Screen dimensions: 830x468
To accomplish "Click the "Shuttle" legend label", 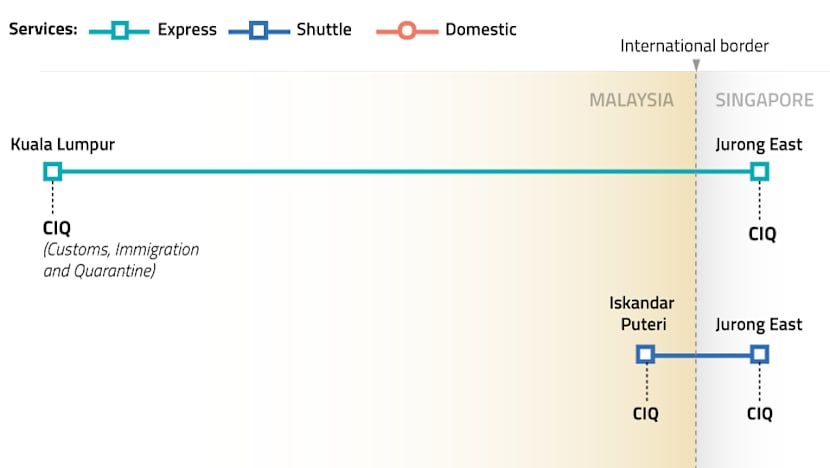I will [324, 30].
